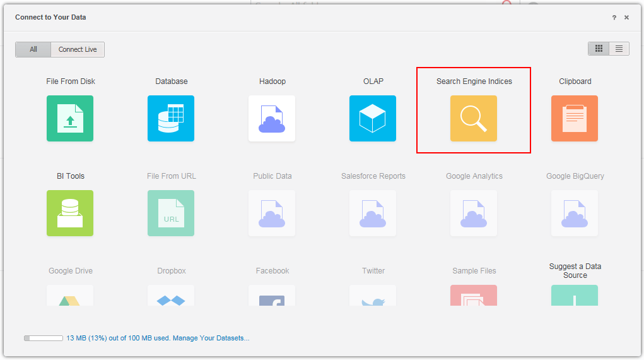Click the Salesforce Reports icon
The image size is (644, 360).
click(373, 213)
